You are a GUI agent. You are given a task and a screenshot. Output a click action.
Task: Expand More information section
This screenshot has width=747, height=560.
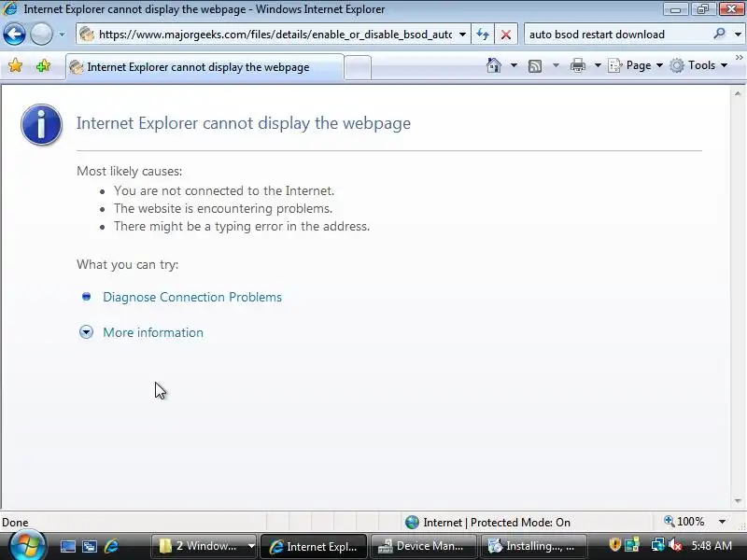86,332
